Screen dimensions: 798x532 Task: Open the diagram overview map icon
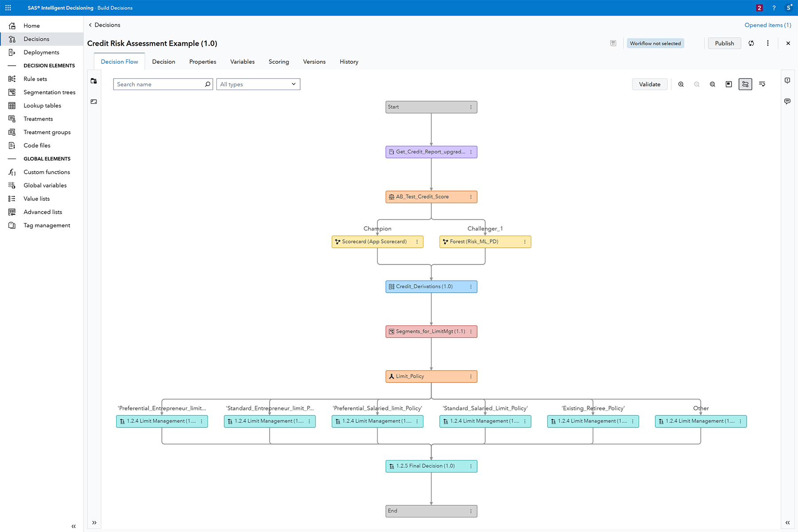pyautogui.click(x=728, y=84)
